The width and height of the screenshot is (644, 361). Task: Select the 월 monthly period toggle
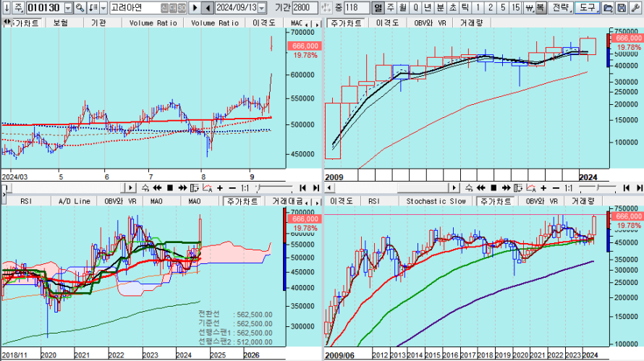[x=403, y=7]
